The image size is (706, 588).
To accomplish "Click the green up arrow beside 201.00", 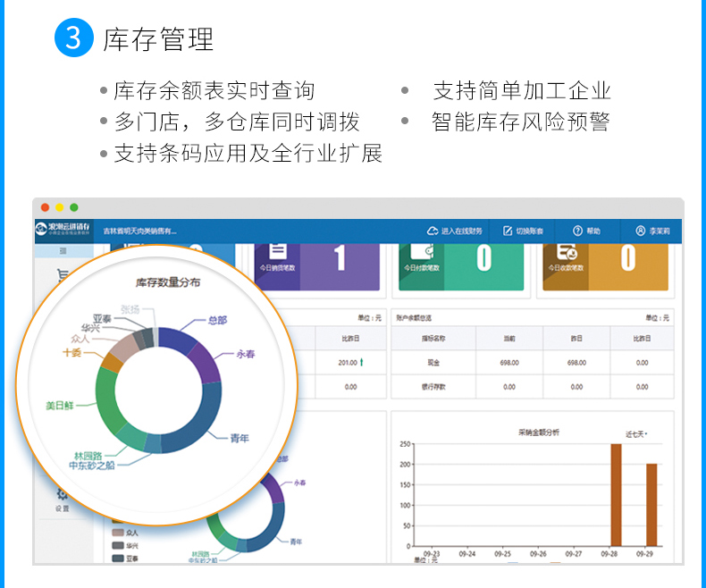I will pyautogui.click(x=362, y=362).
